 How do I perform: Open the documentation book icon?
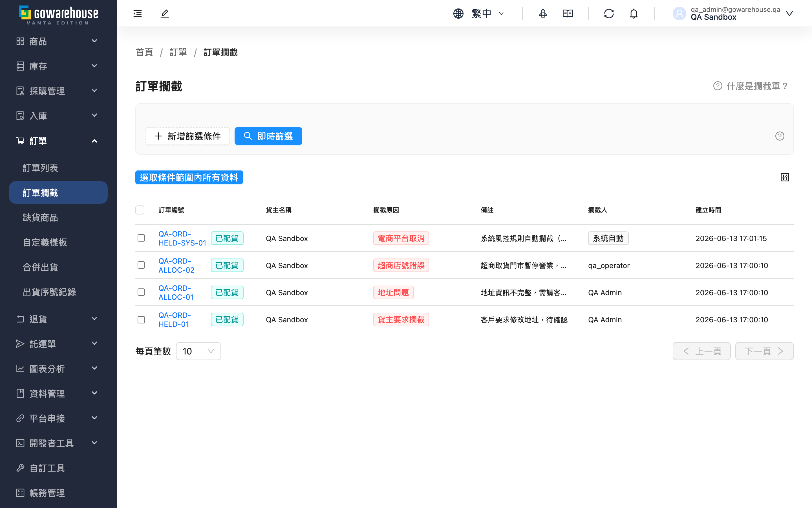568,14
